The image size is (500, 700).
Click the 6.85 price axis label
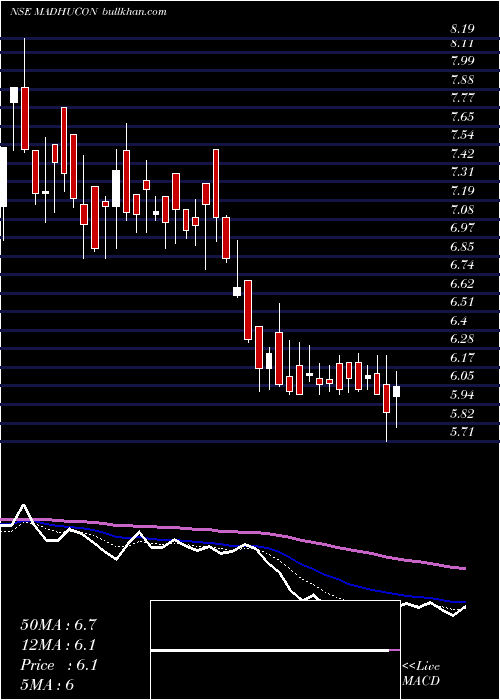pyautogui.click(x=462, y=246)
